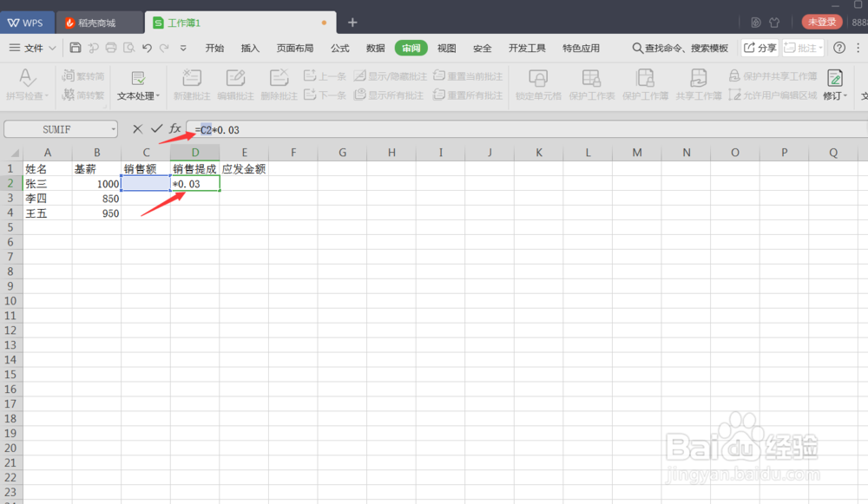Click cell B2 containing 1000
The height and width of the screenshot is (504, 868).
point(96,184)
